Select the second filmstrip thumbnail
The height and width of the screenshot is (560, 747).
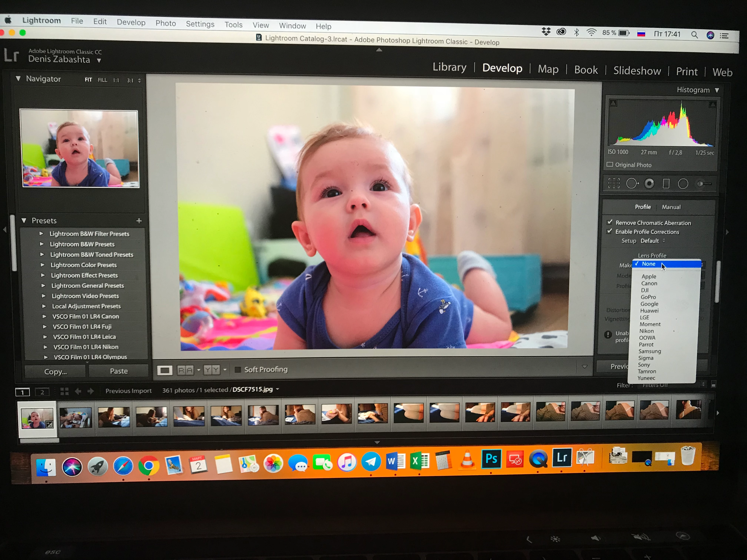click(x=76, y=418)
